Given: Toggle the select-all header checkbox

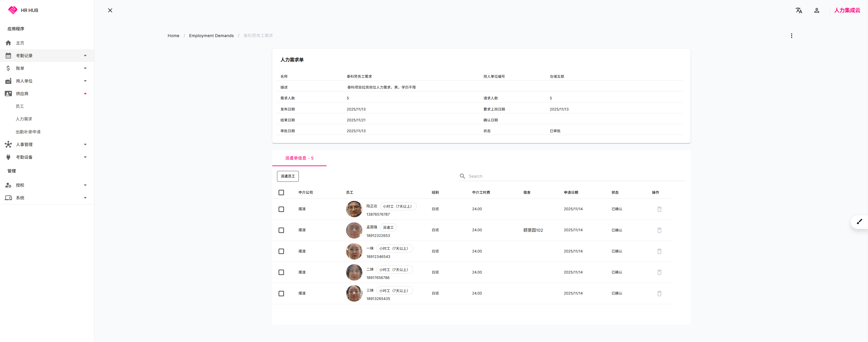Looking at the screenshot, I should click(281, 193).
